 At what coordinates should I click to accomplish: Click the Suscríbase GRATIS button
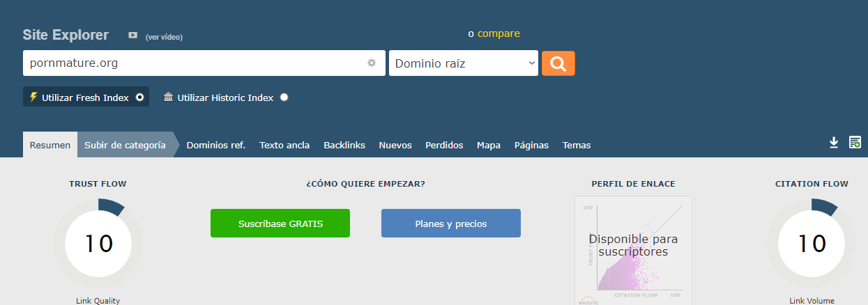click(280, 224)
